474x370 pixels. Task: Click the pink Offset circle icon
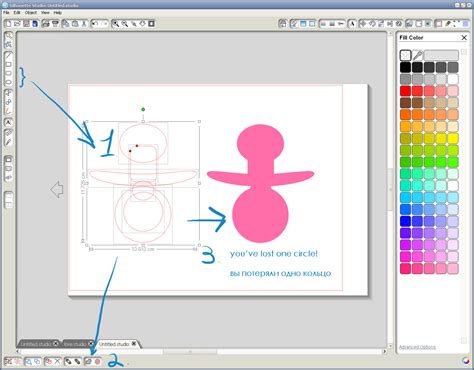98,361
